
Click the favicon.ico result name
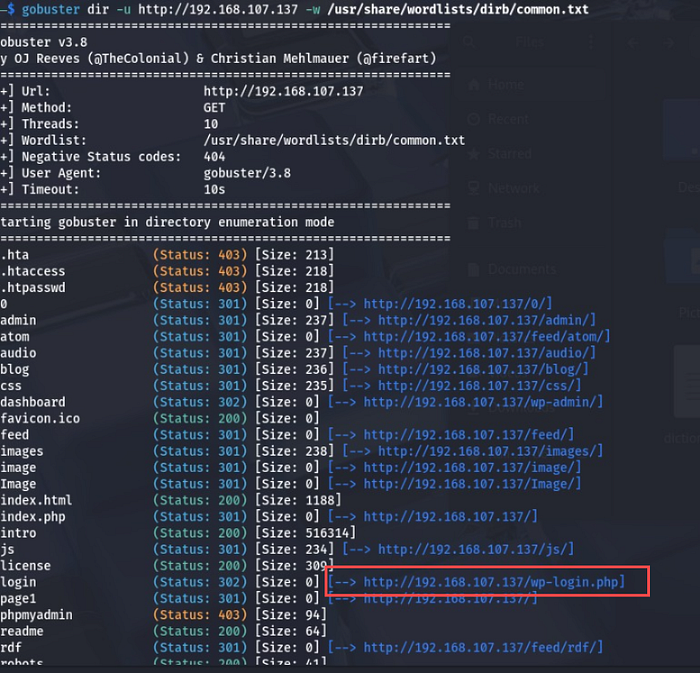(x=40, y=419)
